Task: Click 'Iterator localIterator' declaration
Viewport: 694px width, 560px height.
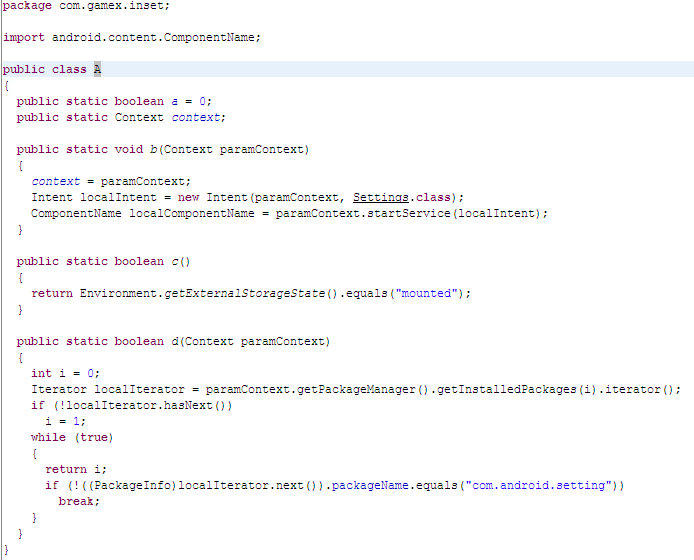Action: click(108, 390)
